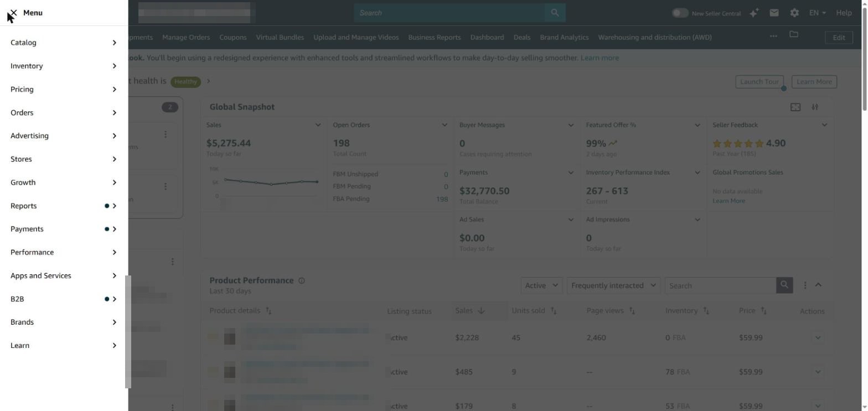Click Product Performance search magnifier button
Viewport: 868px width, 411px height.
[x=784, y=285]
